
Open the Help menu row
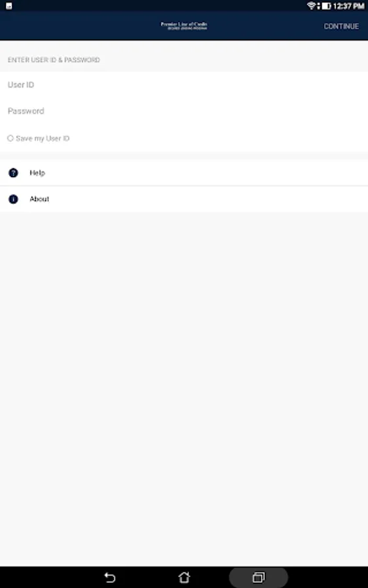[184, 173]
